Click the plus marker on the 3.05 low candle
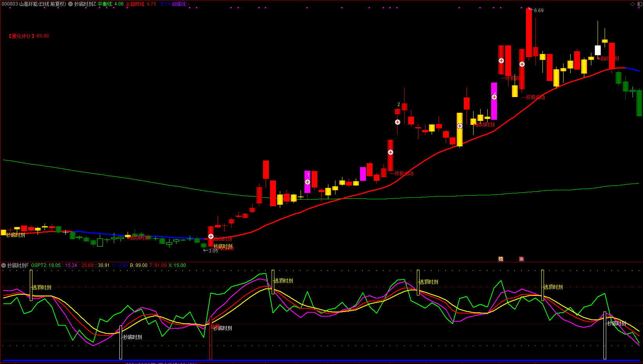 [x=211, y=236]
